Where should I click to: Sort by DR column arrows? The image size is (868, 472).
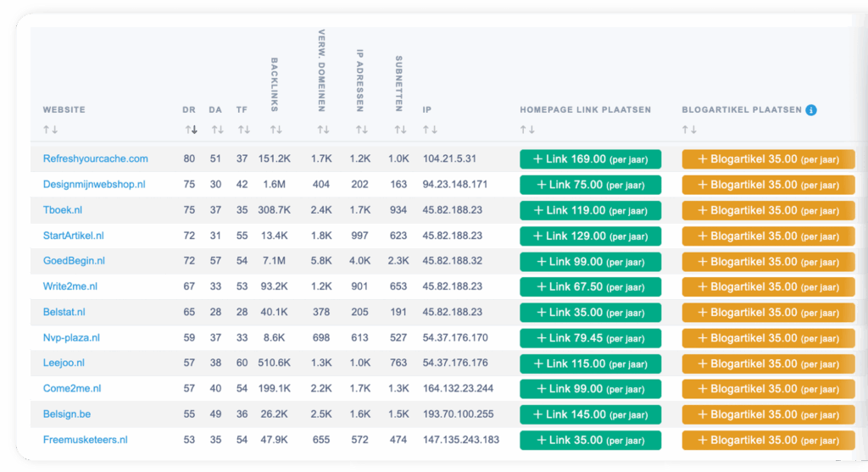point(191,130)
